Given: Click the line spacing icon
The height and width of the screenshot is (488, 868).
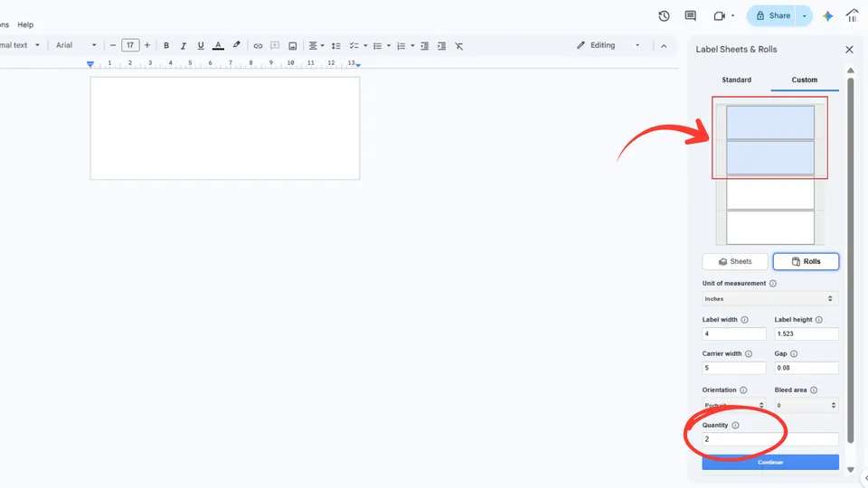Looking at the screenshot, I should click(336, 46).
